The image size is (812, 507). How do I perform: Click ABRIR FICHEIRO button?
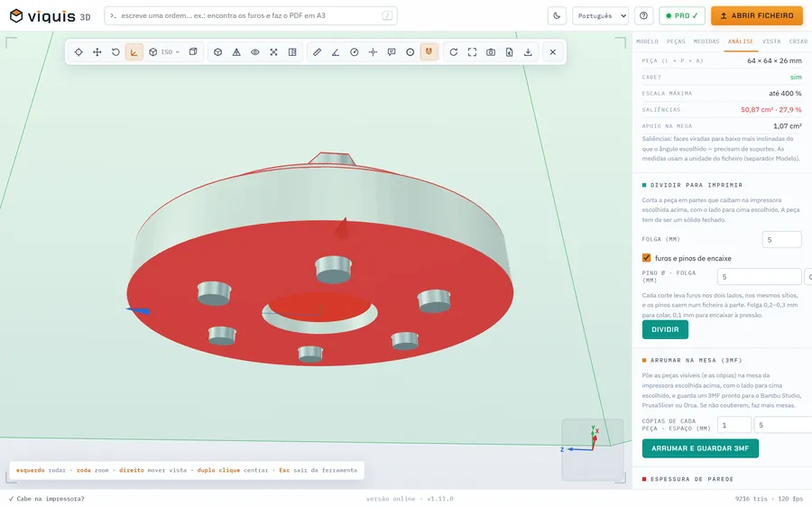pos(757,15)
